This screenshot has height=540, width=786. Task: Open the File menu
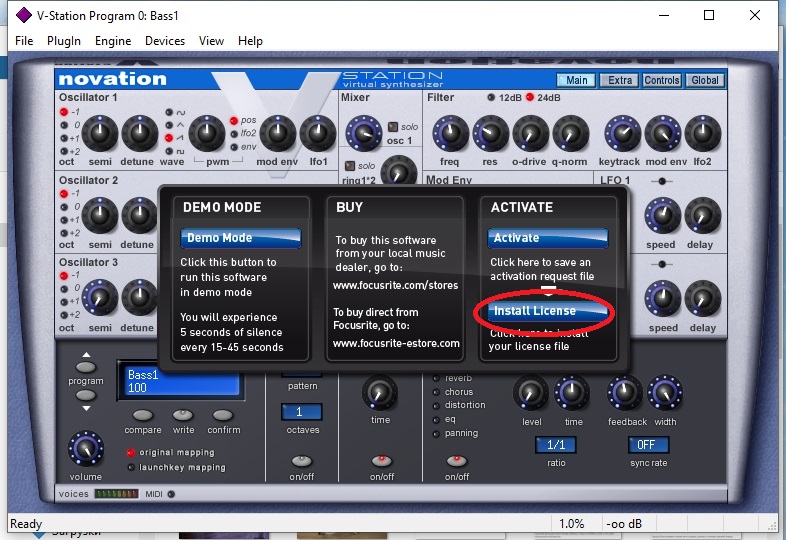pos(24,41)
